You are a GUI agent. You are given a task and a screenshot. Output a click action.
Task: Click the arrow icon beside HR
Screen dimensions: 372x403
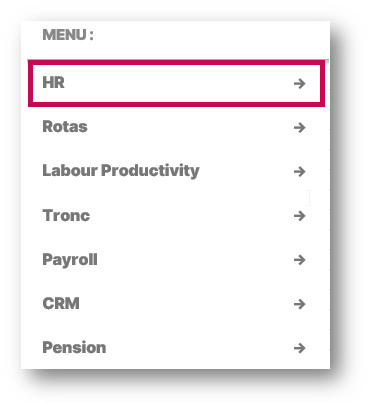coord(299,83)
